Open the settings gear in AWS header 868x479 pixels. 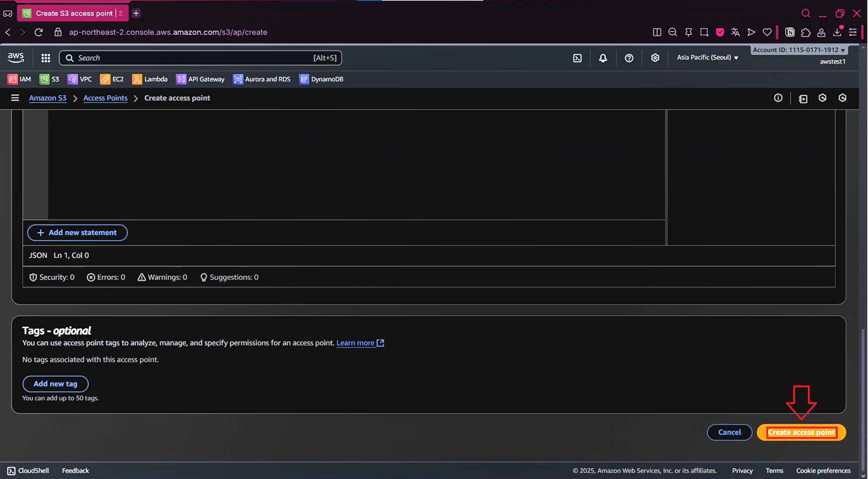[655, 58]
